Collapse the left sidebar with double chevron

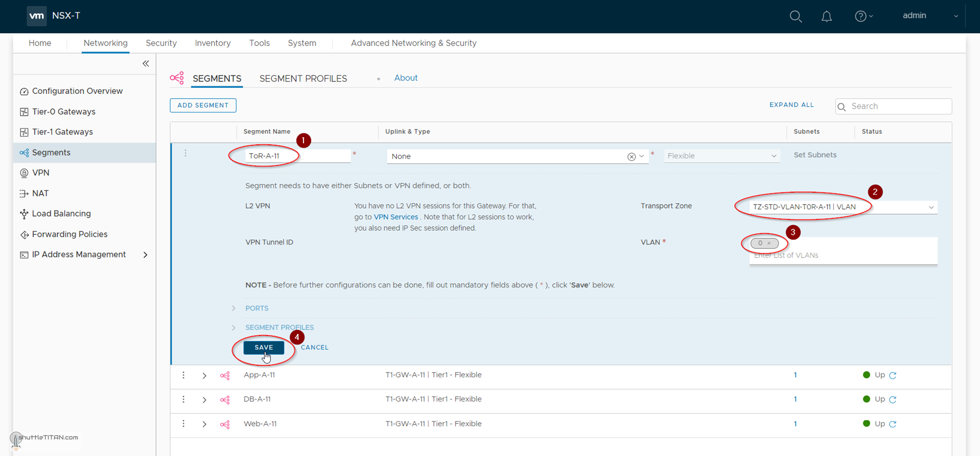tap(146, 64)
